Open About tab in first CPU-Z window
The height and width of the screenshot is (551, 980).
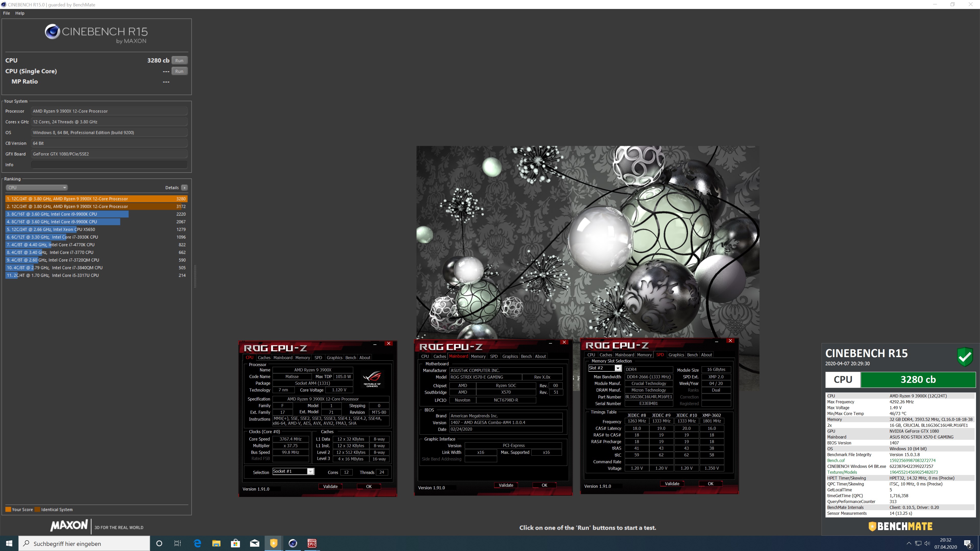[364, 357]
